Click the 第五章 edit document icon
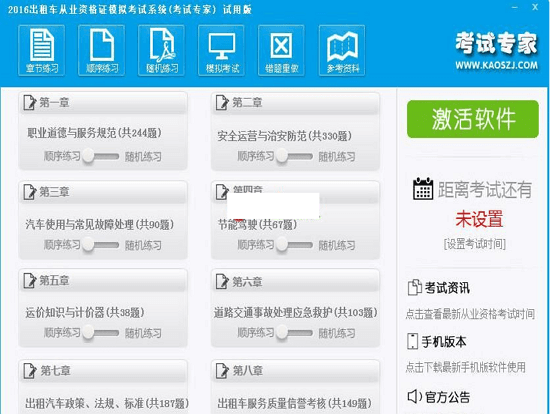This screenshot has width=550, height=414. (29, 281)
